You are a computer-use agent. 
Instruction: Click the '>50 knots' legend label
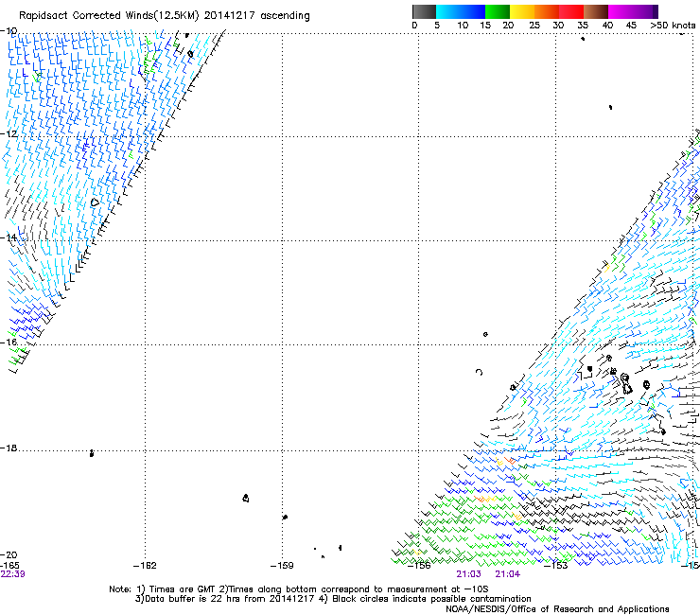click(673, 26)
